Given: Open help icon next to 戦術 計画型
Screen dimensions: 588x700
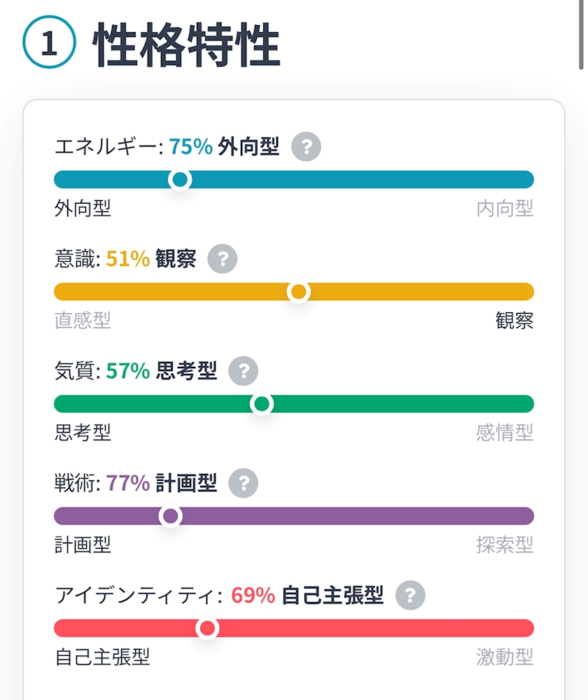Looking at the screenshot, I should coord(244,482).
